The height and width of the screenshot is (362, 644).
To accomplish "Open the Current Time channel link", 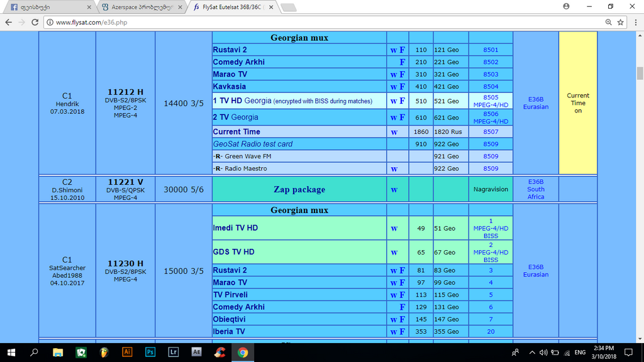I will click(x=236, y=132).
